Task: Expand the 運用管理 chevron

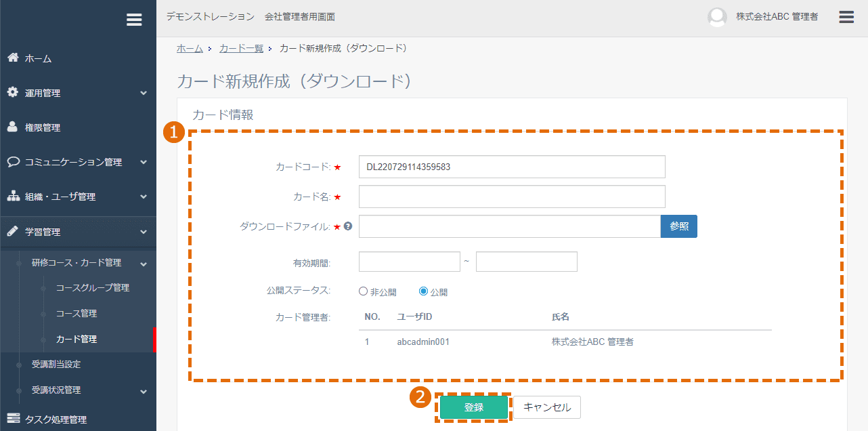Action: [x=144, y=93]
